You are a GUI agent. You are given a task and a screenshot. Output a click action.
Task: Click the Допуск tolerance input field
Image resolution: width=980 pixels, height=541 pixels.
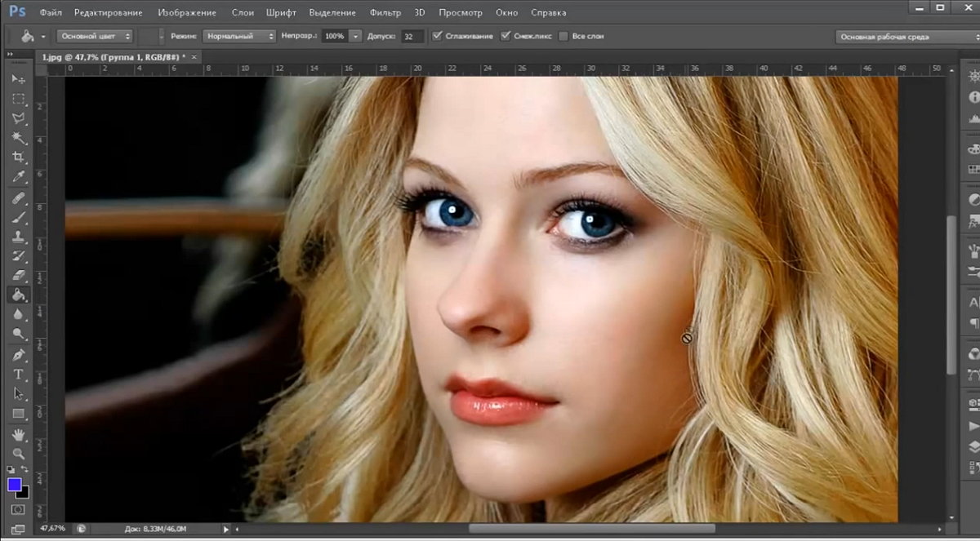pyautogui.click(x=412, y=37)
